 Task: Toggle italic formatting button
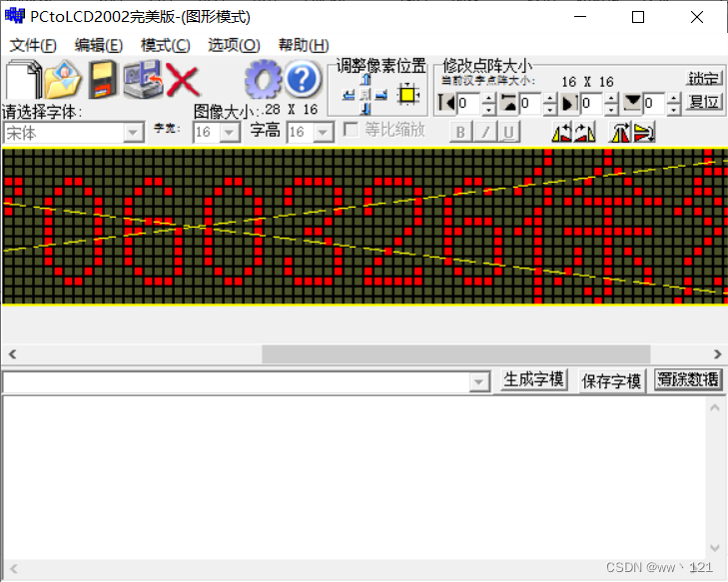485,132
